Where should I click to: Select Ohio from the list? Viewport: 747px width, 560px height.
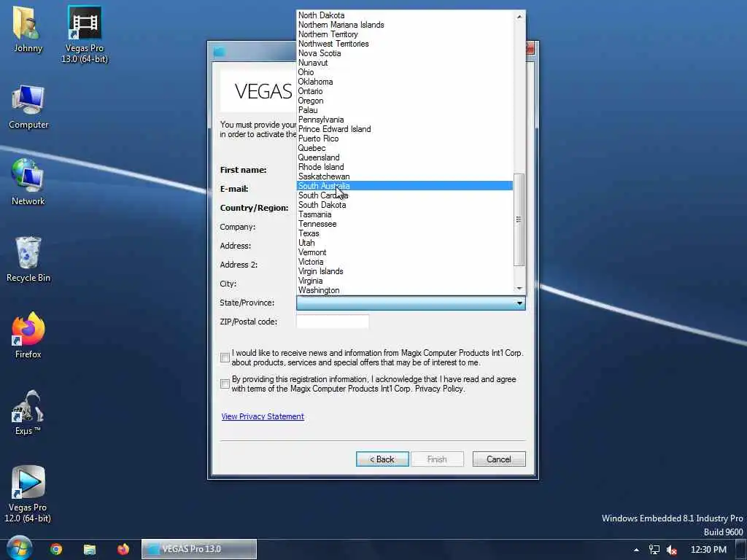pos(404,72)
